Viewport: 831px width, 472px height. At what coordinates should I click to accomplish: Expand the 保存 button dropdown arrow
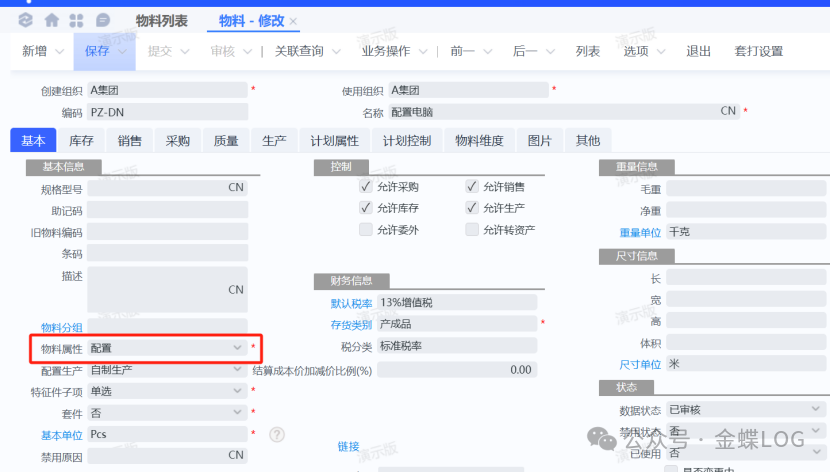(x=121, y=51)
